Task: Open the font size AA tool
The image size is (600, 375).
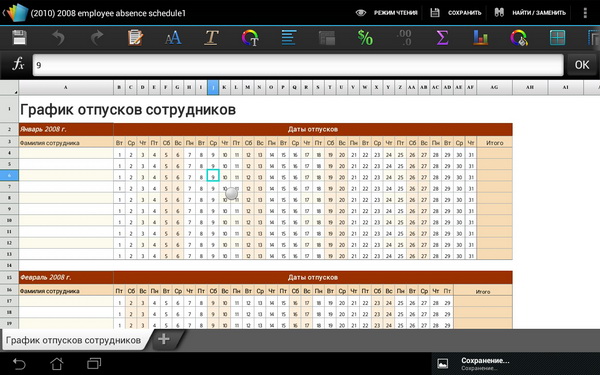Action: tap(173, 38)
